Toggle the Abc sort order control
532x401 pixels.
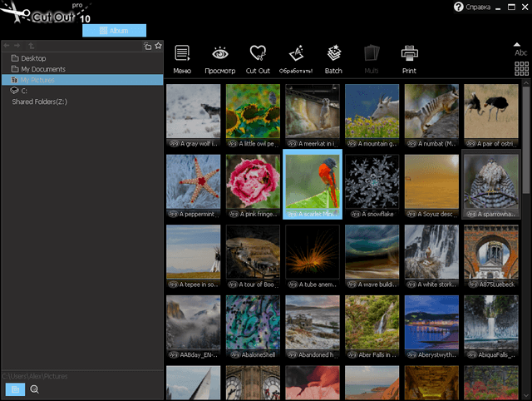tap(521, 49)
